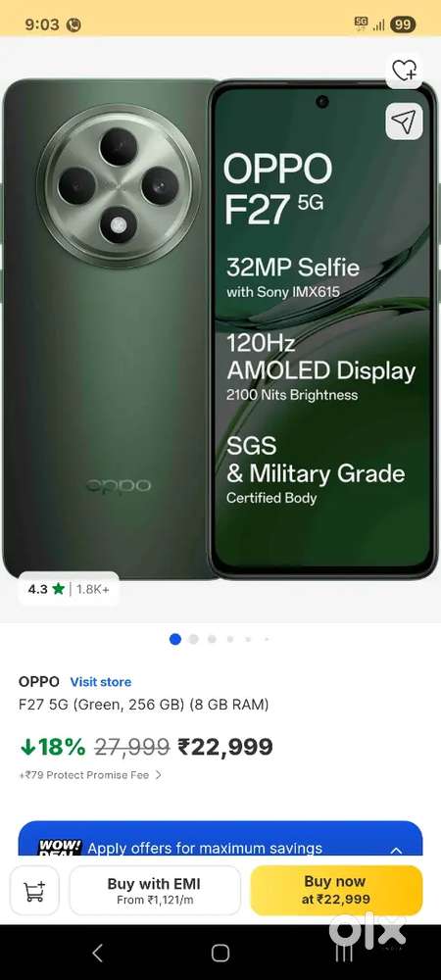Open Protect Promise Fee details chevron
441x980 pixels.
(x=158, y=775)
